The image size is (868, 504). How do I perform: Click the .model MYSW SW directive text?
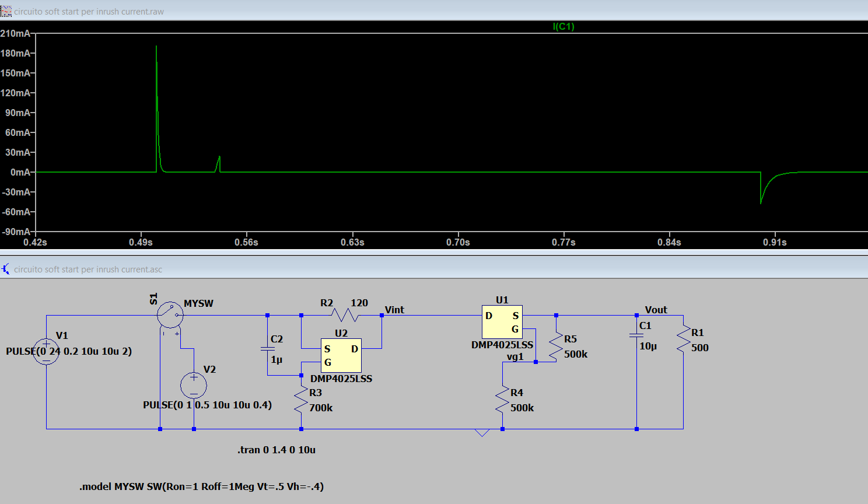point(201,487)
